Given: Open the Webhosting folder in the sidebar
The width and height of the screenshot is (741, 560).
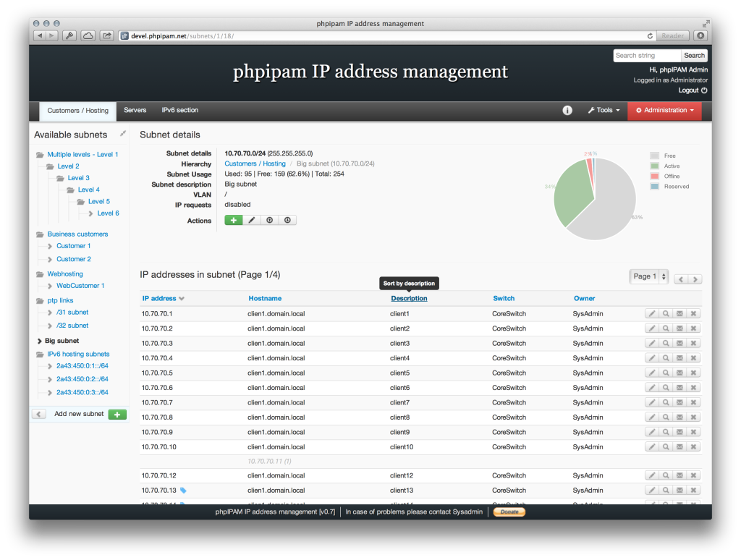Looking at the screenshot, I should click(x=65, y=274).
